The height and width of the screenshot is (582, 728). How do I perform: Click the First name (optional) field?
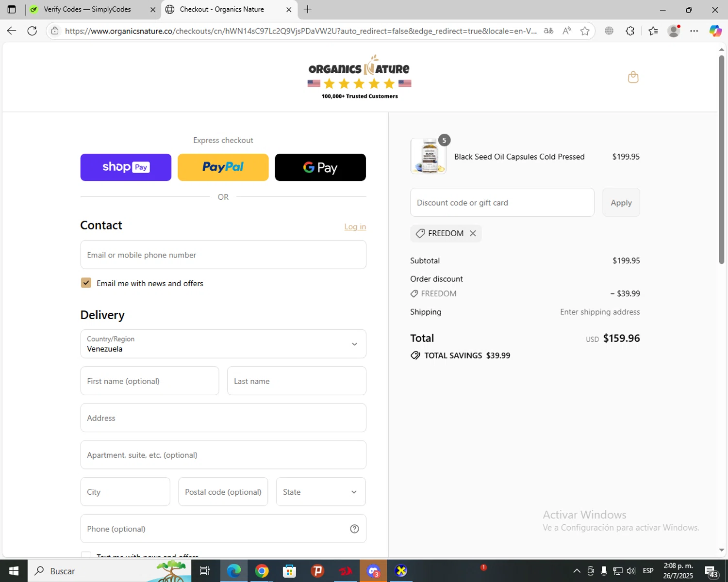click(149, 381)
